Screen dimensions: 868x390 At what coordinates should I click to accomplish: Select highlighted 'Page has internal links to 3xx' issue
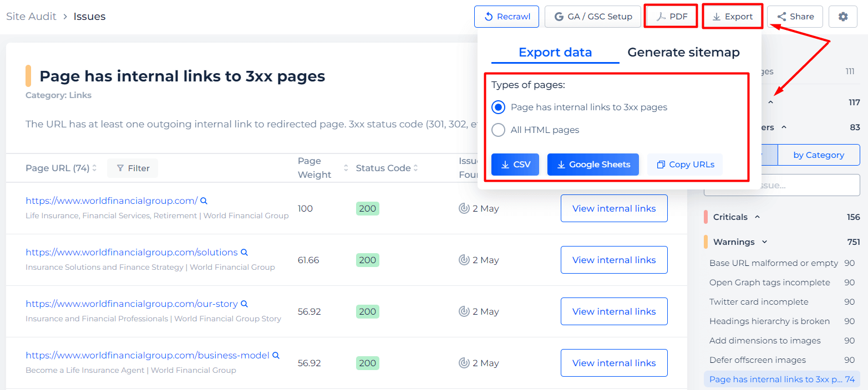(782, 379)
